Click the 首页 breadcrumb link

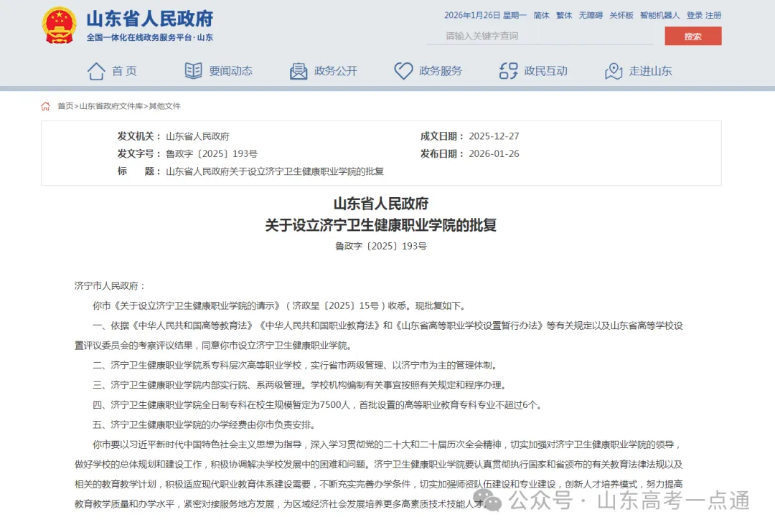coord(65,106)
